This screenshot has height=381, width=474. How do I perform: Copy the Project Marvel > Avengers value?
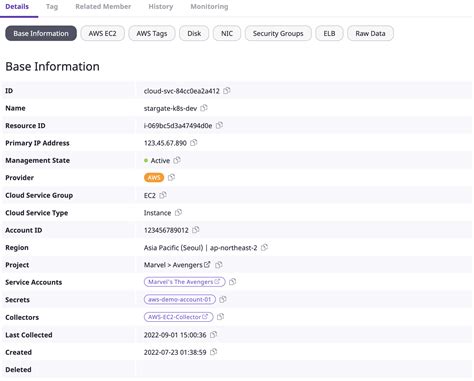pyautogui.click(x=219, y=265)
